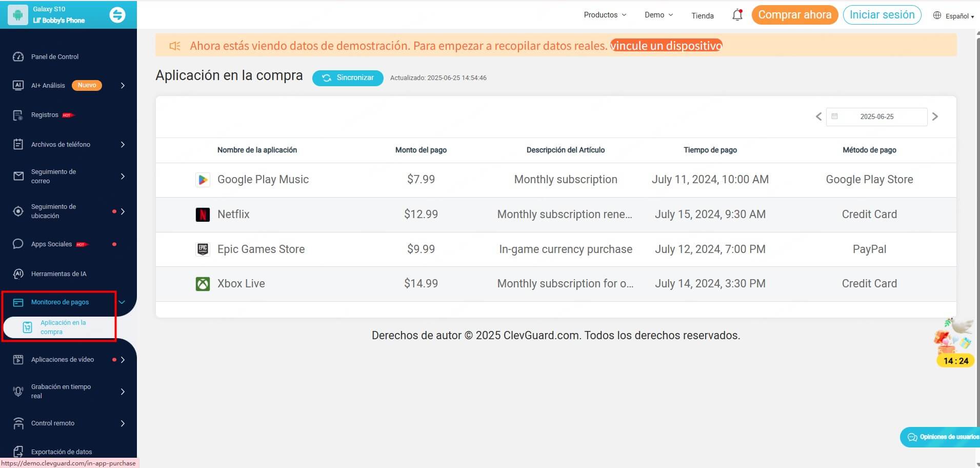Select Registros in the sidebar
980x468 pixels.
coord(45,115)
